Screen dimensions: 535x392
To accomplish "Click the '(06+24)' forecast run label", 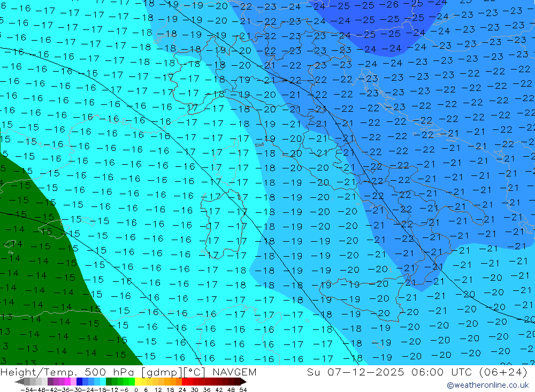I will pos(503,372).
